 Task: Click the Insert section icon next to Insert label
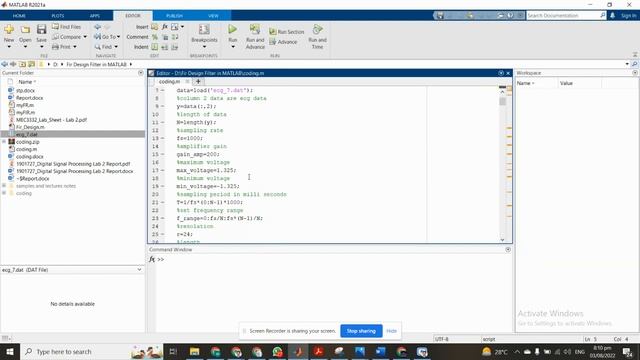point(154,27)
